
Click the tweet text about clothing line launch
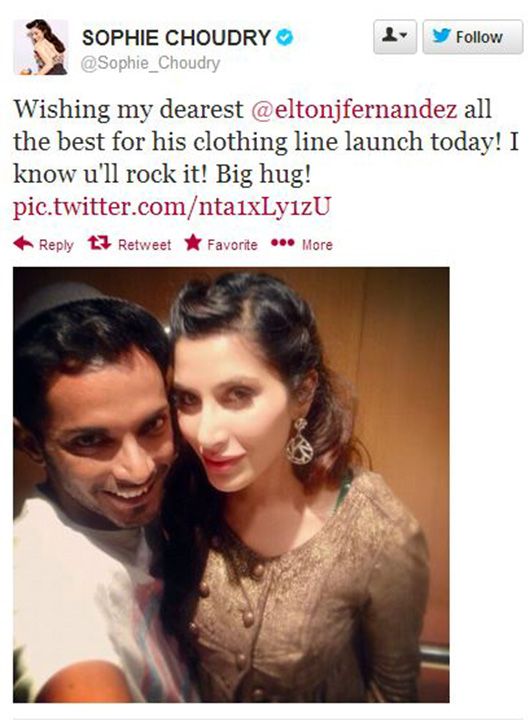click(266, 141)
